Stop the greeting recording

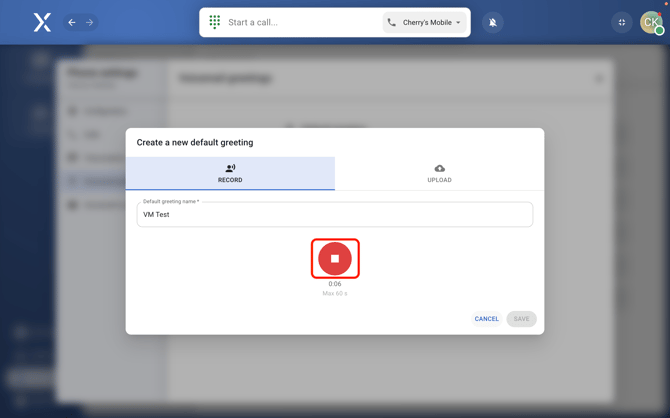pos(335,258)
